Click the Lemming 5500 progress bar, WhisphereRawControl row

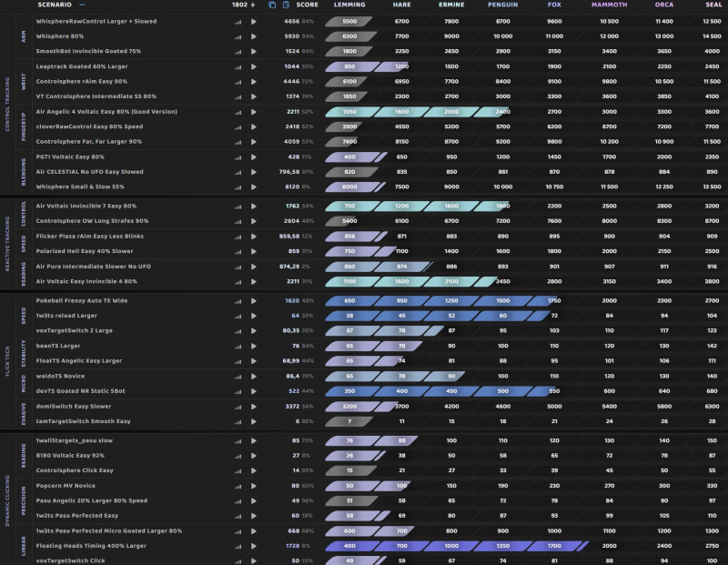click(349, 21)
